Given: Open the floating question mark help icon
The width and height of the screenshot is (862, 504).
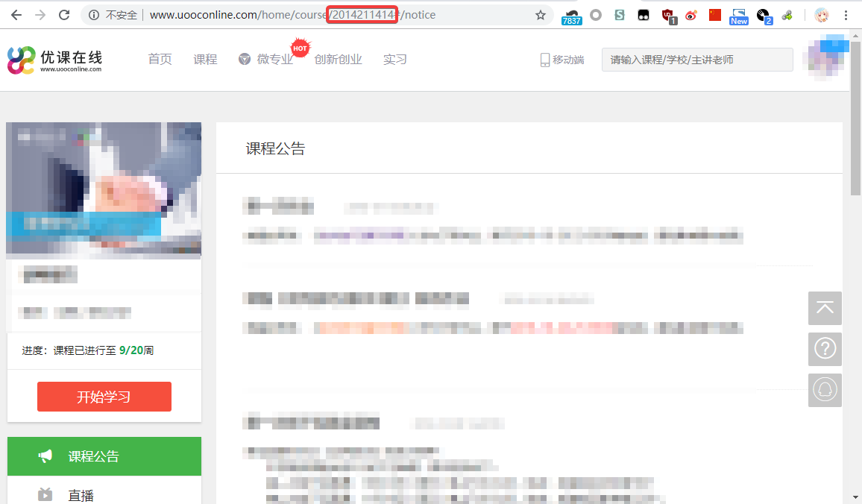Looking at the screenshot, I should pyautogui.click(x=825, y=349).
